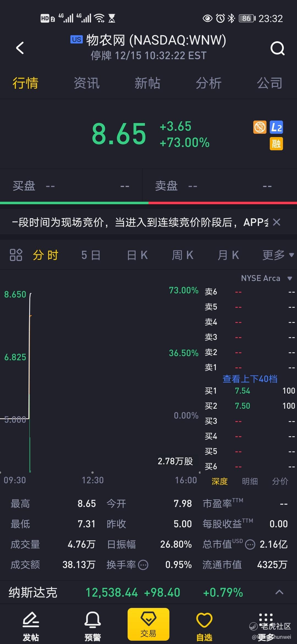297x644 pixels.
Task: Open 发帖 post composer
Action: click(x=31, y=626)
